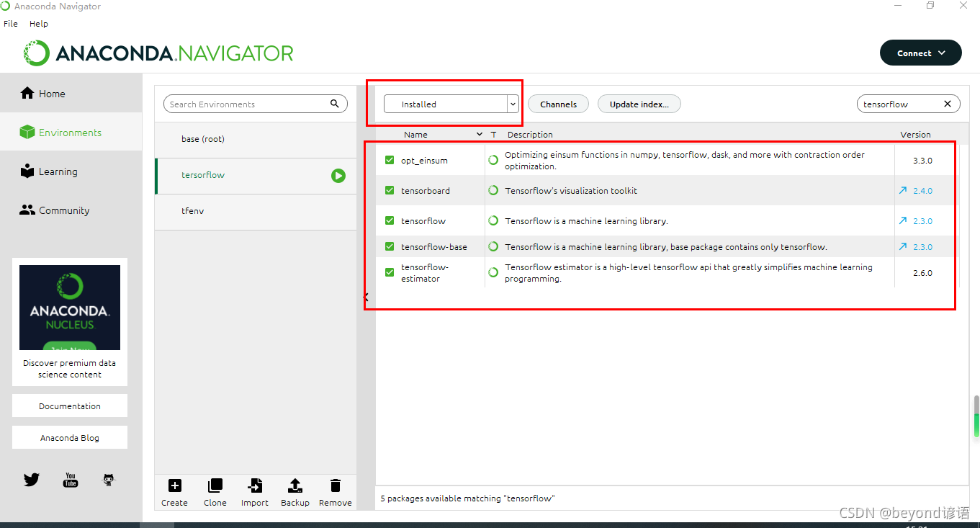Image resolution: width=980 pixels, height=528 pixels.
Task: Click the upgrade arrow for tensorboard 2.4.0
Action: (903, 191)
